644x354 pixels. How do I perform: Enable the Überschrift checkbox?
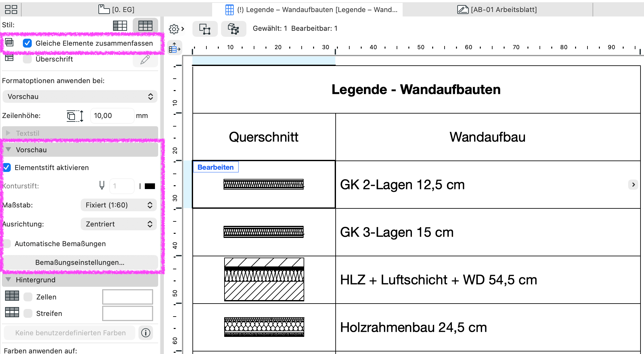click(x=27, y=59)
